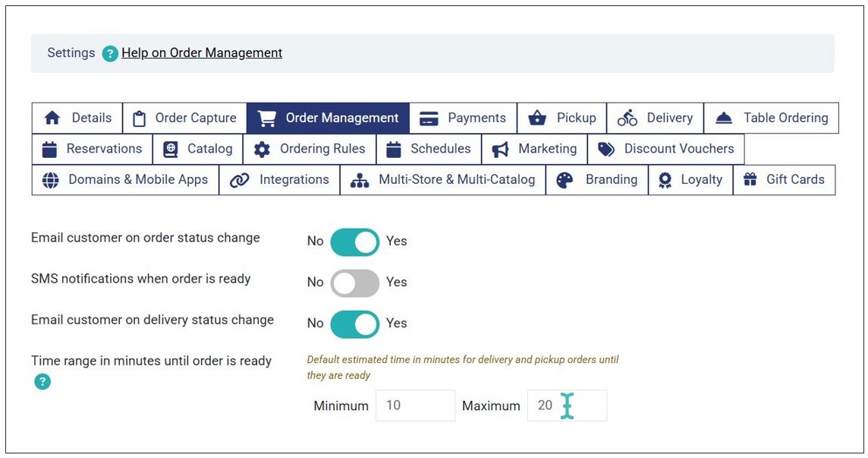Click the megaphone icon on Marketing tab
The height and width of the screenshot is (458, 868).
(500, 150)
